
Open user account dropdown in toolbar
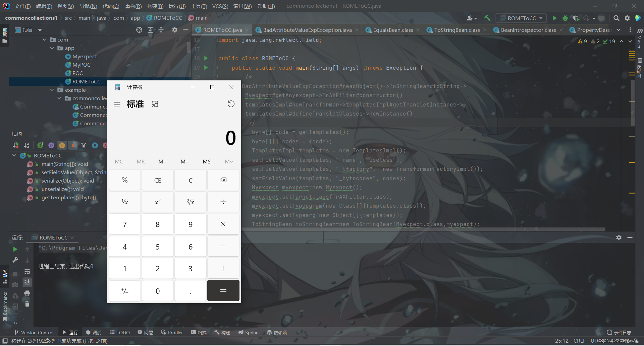coord(472,18)
